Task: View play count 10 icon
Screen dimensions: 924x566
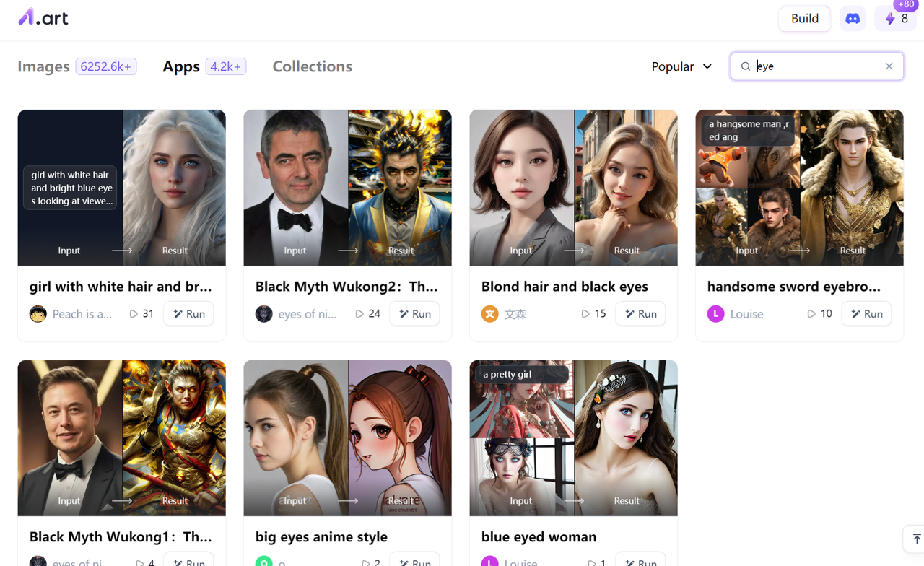Action: (811, 314)
